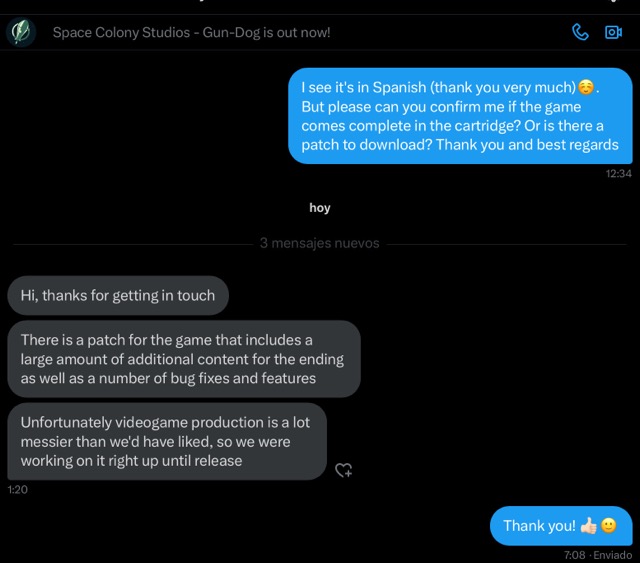Image resolution: width=640 pixels, height=563 pixels.
Task: Select the 'Unfortunately videogame production' message bubble
Action: point(167,441)
